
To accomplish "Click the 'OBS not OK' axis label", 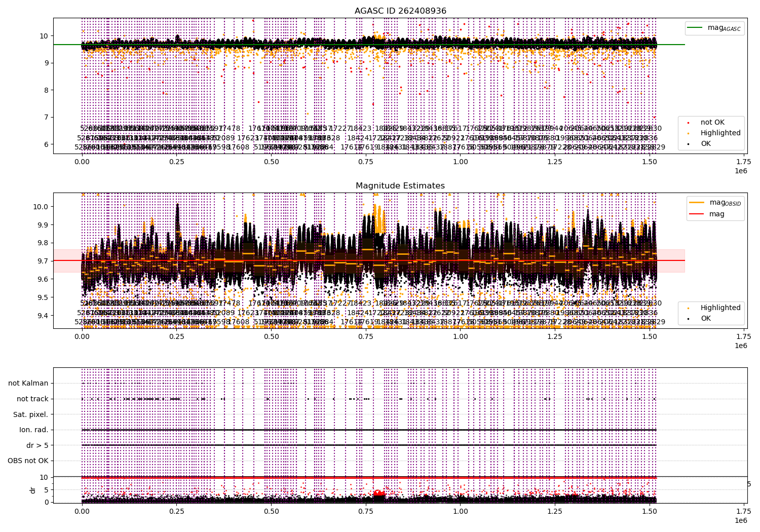I will coord(28,461).
